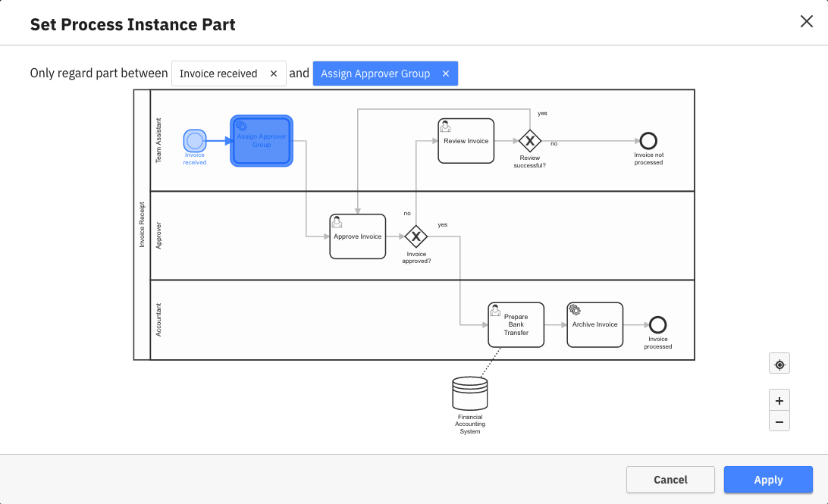Remove the Invoice received selection
Screen dimensions: 828x504
coord(274,74)
